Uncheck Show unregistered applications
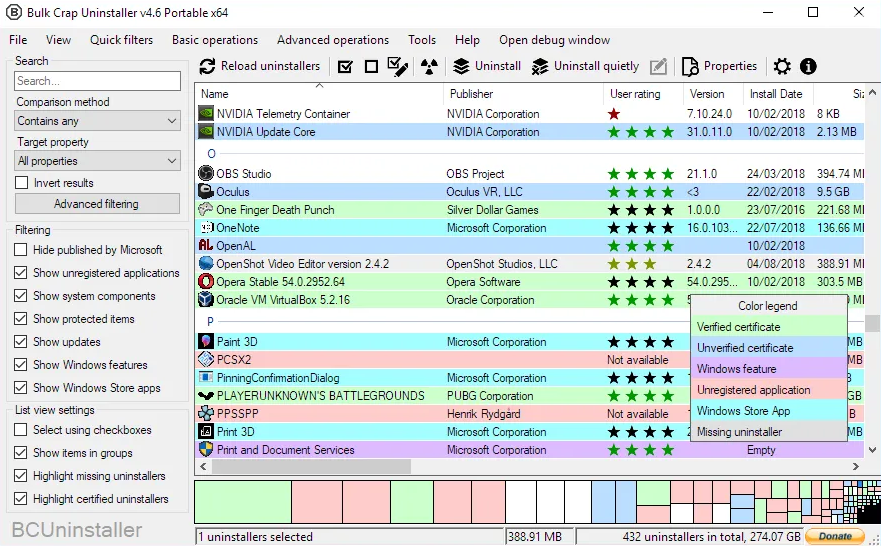The width and height of the screenshot is (881, 546). 21,273
